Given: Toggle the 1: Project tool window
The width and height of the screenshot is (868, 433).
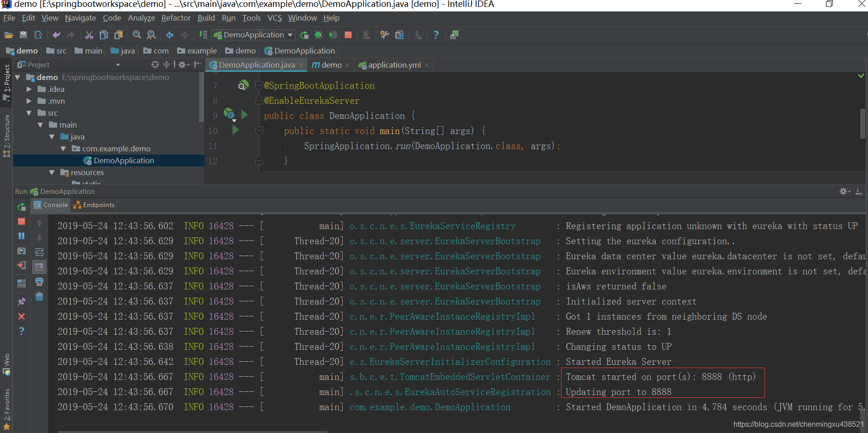Looking at the screenshot, I should [6, 82].
